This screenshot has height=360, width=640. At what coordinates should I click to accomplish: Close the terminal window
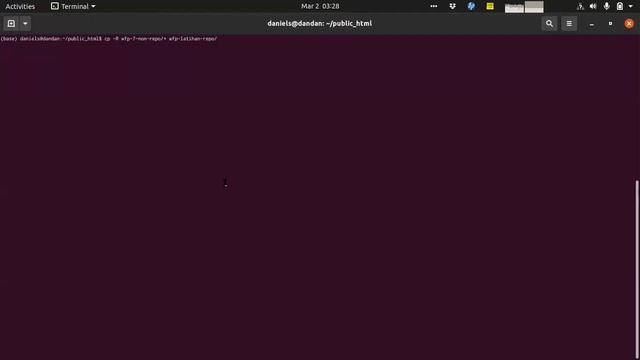pos(629,24)
